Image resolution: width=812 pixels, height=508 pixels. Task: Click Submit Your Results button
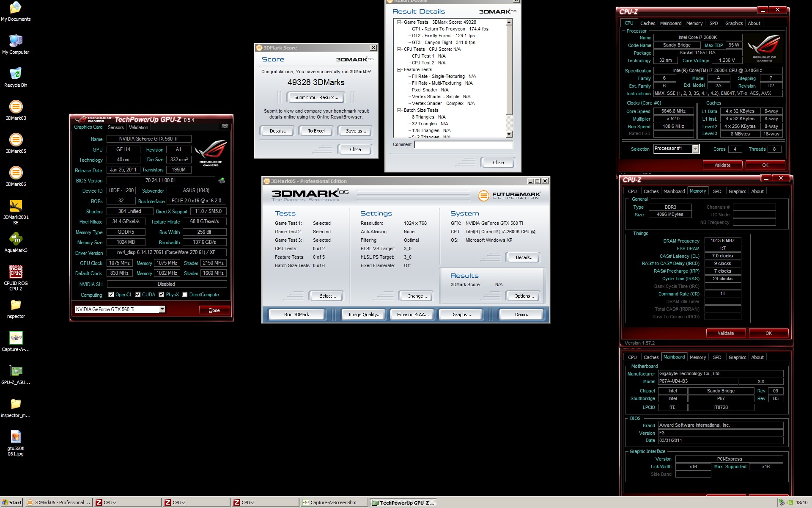click(x=316, y=97)
